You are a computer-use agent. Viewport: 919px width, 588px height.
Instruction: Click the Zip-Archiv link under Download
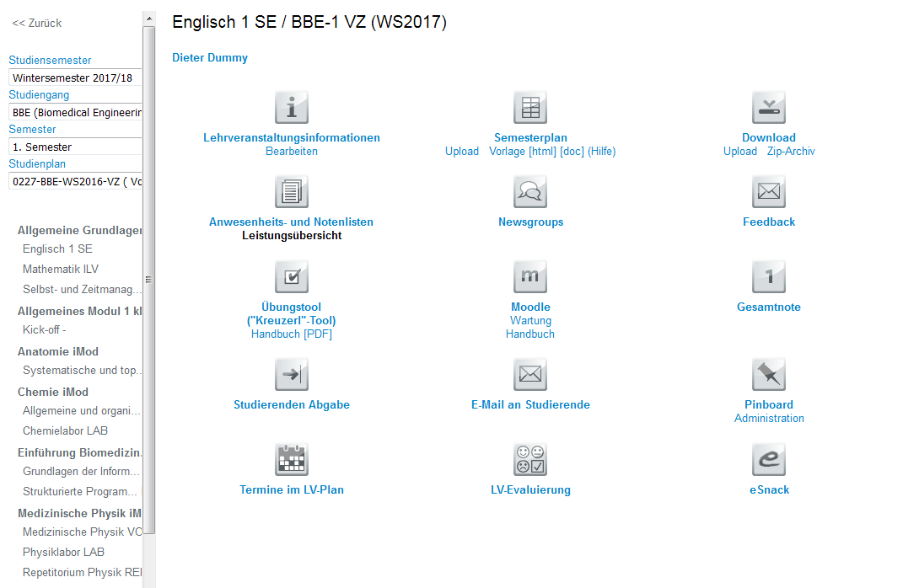point(791,152)
